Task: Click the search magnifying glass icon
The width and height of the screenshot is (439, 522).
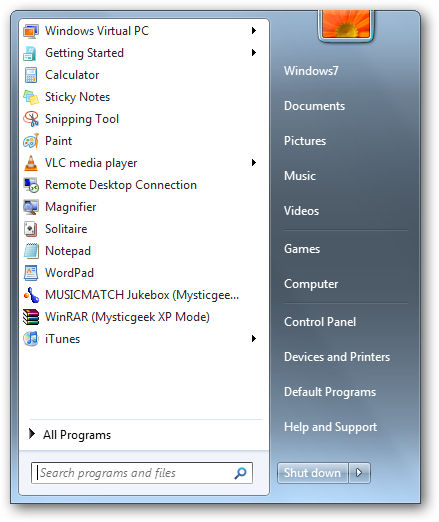Action: pyautogui.click(x=240, y=473)
